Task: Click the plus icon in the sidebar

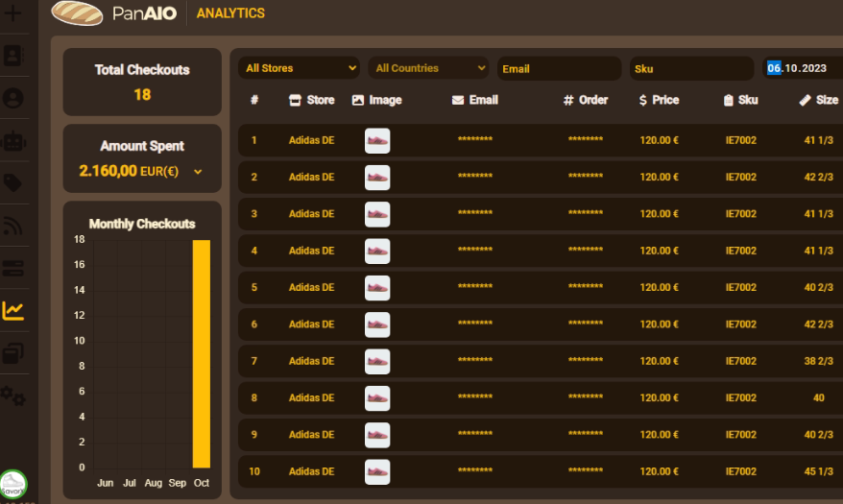Action: pyautogui.click(x=12, y=13)
